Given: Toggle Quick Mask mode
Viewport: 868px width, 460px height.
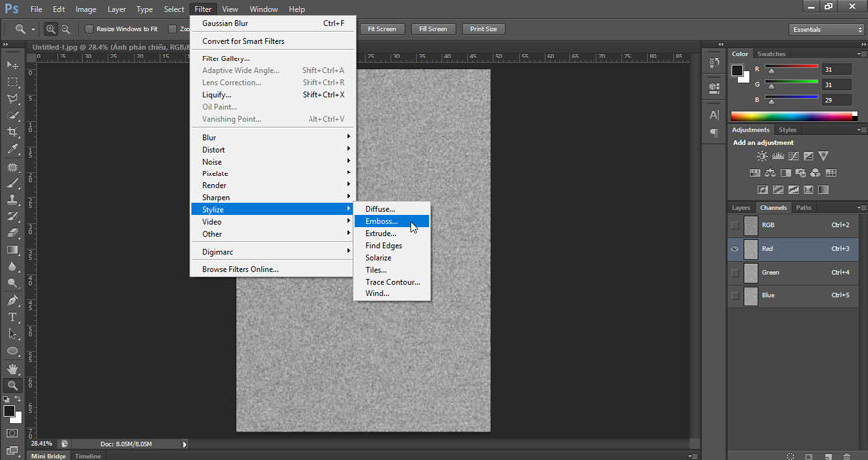Looking at the screenshot, I should click(12, 433).
